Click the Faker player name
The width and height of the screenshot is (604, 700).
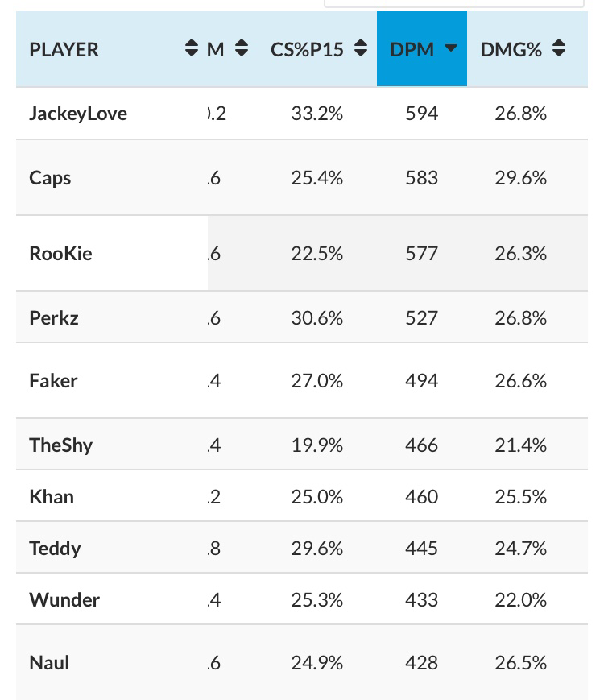[53, 381]
